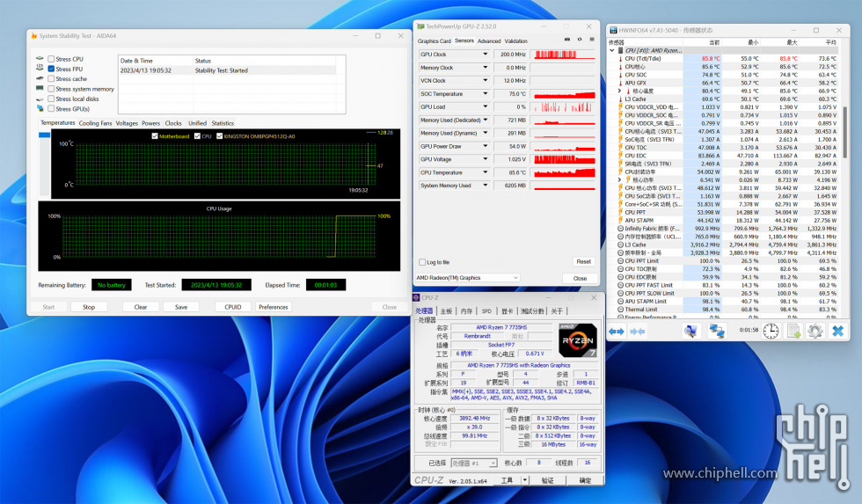Image resolution: width=862 pixels, height=504 pixels.
Task: Click the lightning icon beside CPU TDC
Action: pyautogui.click(x=621, y=147)
